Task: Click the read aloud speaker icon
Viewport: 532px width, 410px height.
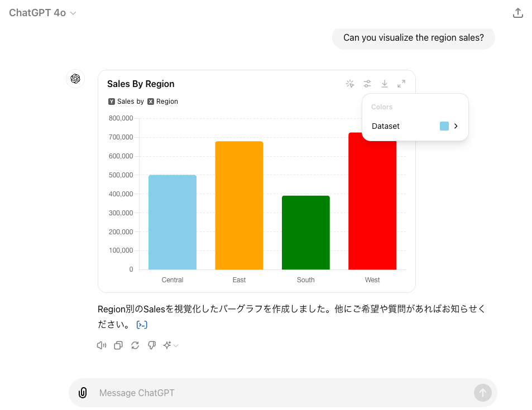Action: coord(101,345)
